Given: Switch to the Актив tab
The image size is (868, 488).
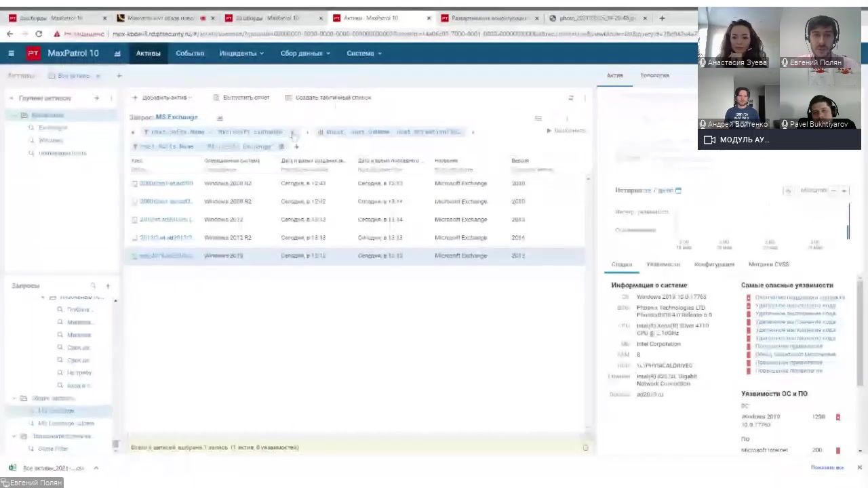Looking at the screenshot, I should (614, 75).
